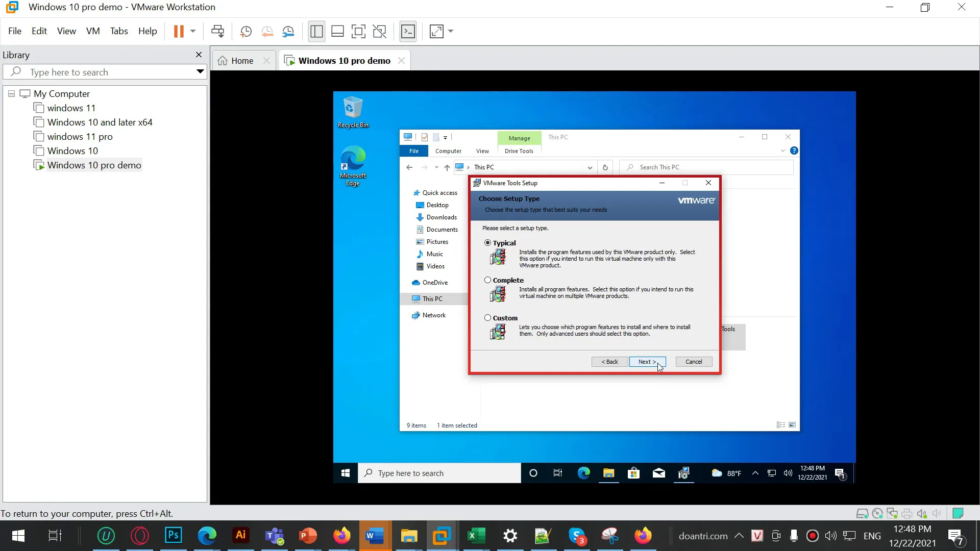Image resolution: width=980 pixels, height=551 pixels.
Task: Toggle the Library panel visibility
Action: 316,31
